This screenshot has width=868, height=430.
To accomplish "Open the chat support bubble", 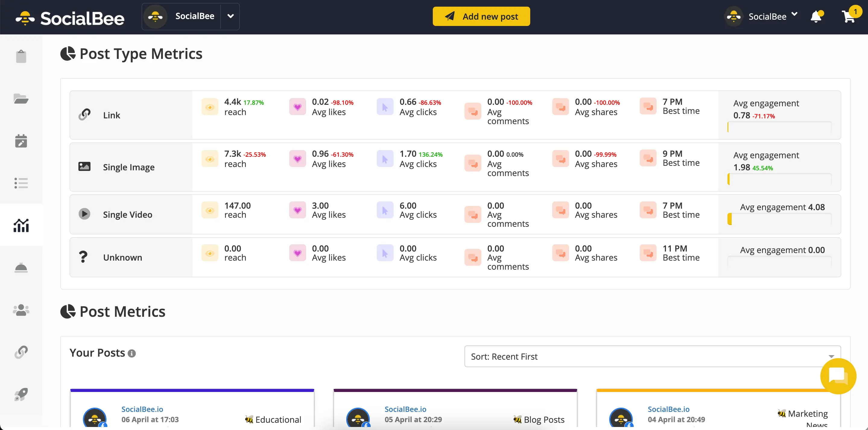I will coord(838,376).
